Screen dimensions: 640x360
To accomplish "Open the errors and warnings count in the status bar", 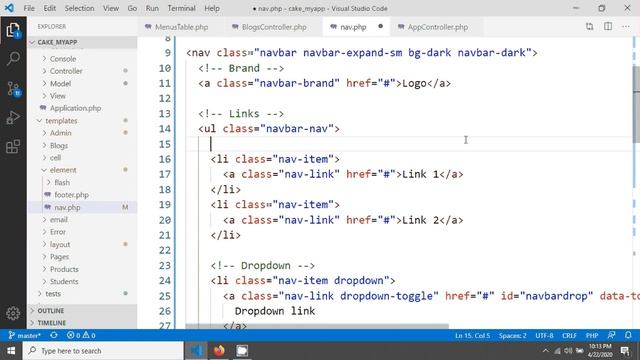I will (81, 336).
